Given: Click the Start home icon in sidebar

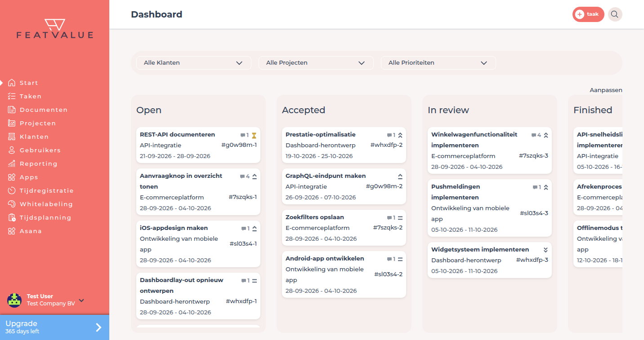Looking at the screenshot, I should pyautogui.click(x=12, y=83).
